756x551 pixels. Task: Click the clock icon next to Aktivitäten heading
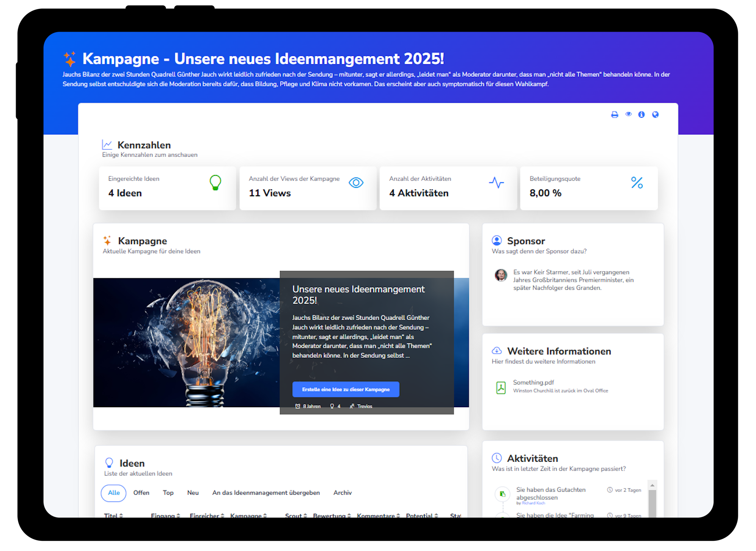coord(497,458)
